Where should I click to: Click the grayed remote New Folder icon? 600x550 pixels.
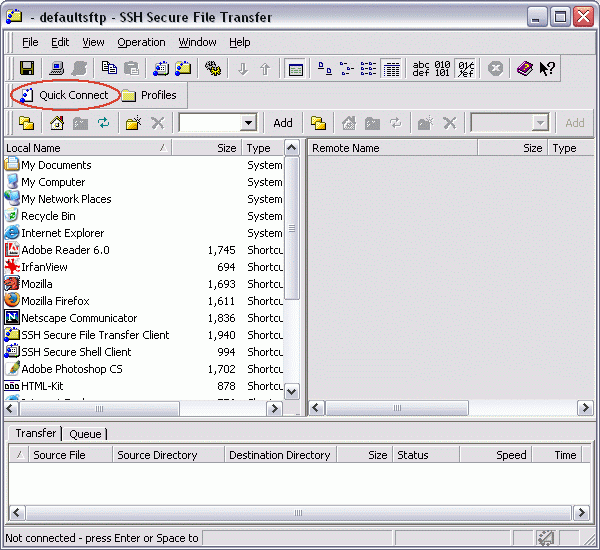pyautogui.click(x=426, y=123)
